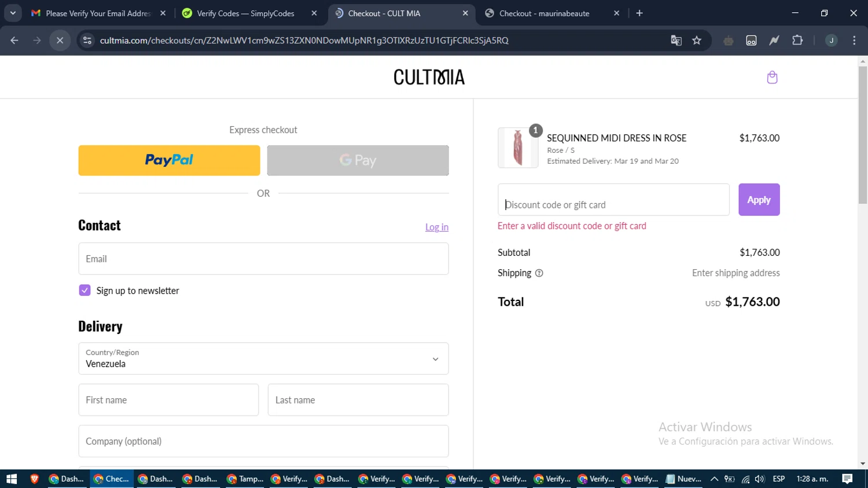This screenshot has height=488, width=868.
Task: Focus the Email input field
Action: click(263, 259)
